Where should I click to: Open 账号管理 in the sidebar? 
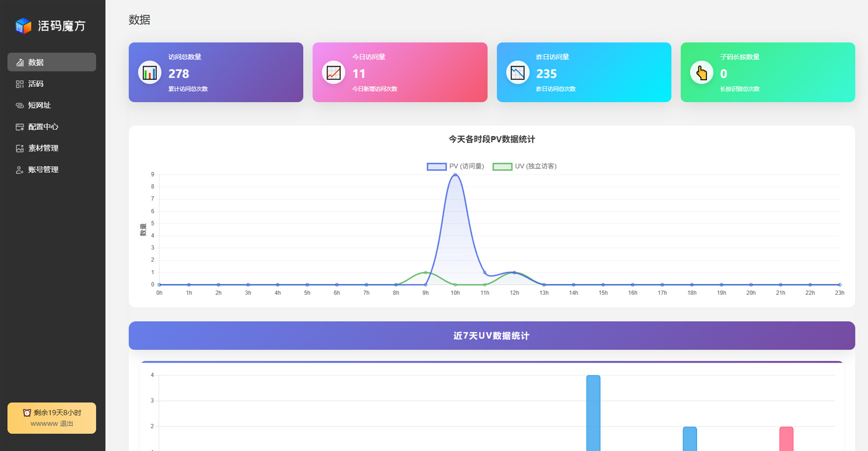coord(43,170)
